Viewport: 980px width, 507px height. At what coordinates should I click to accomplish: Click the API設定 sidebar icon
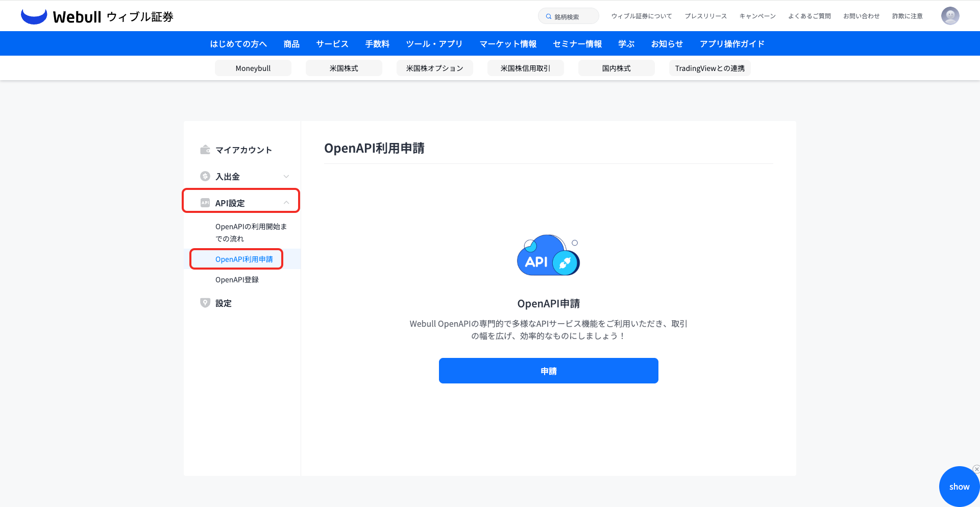pos(205,203)
